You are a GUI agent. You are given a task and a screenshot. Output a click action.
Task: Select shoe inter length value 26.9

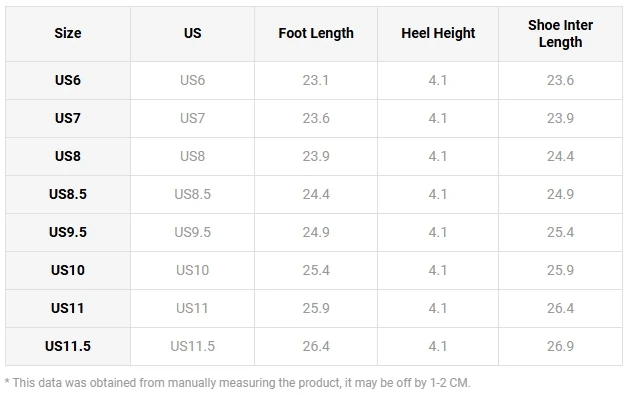(x=560, y=346)
